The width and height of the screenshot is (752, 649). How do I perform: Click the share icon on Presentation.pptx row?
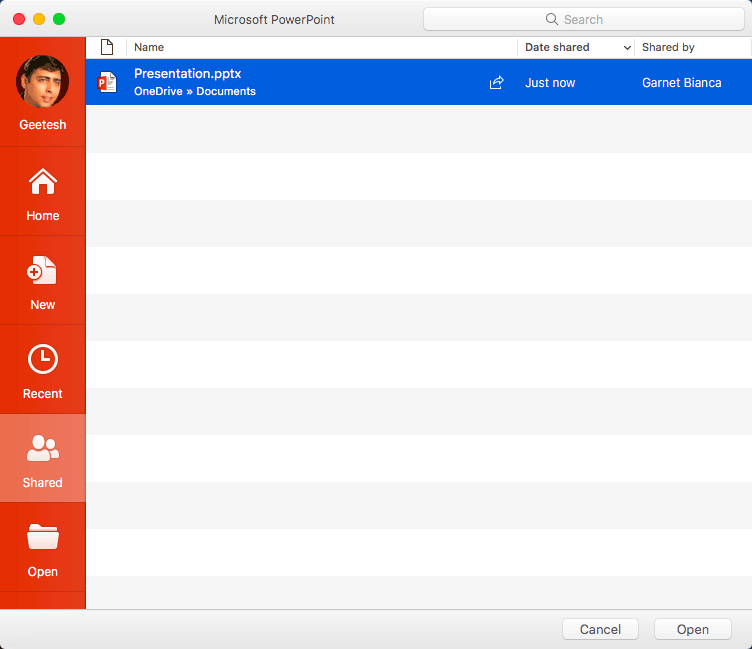pos(496,83)
